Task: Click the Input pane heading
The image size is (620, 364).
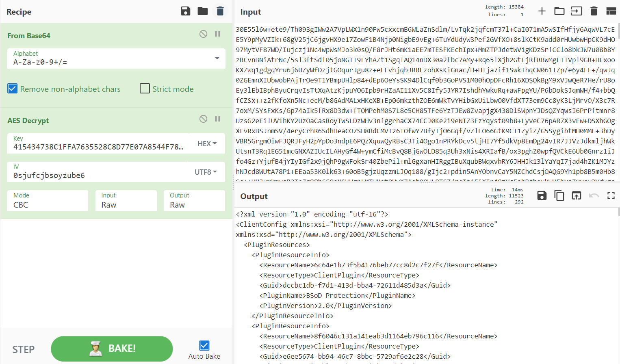Action: point(251,12)
